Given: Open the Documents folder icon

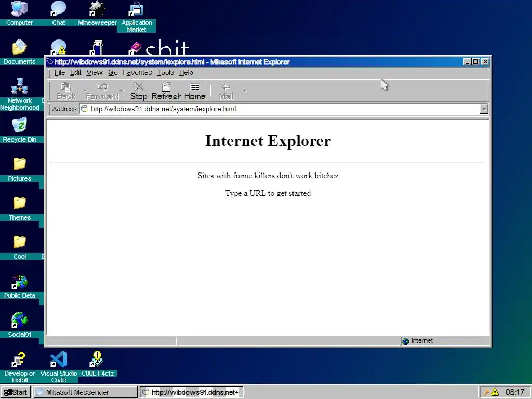Looking at the screenshot, I should 19,52.
